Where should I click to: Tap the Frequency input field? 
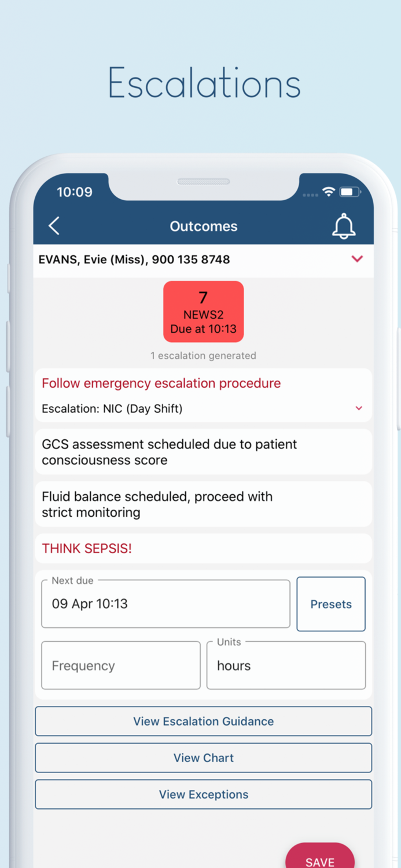pos(121,665)
